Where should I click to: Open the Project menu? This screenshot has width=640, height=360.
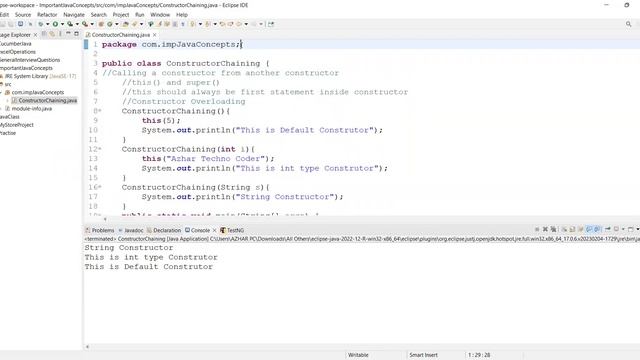tap(121, 15)
